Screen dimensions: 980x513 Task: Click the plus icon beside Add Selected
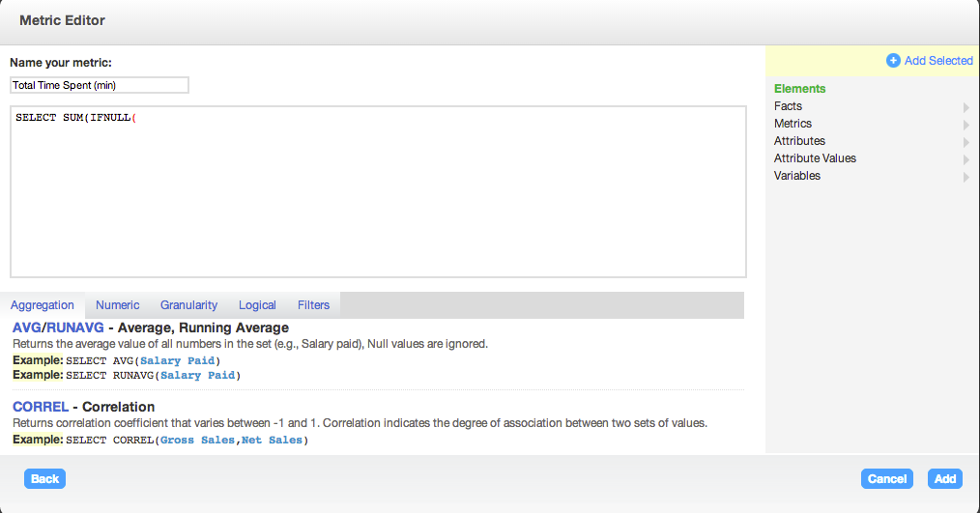[893, 61]
